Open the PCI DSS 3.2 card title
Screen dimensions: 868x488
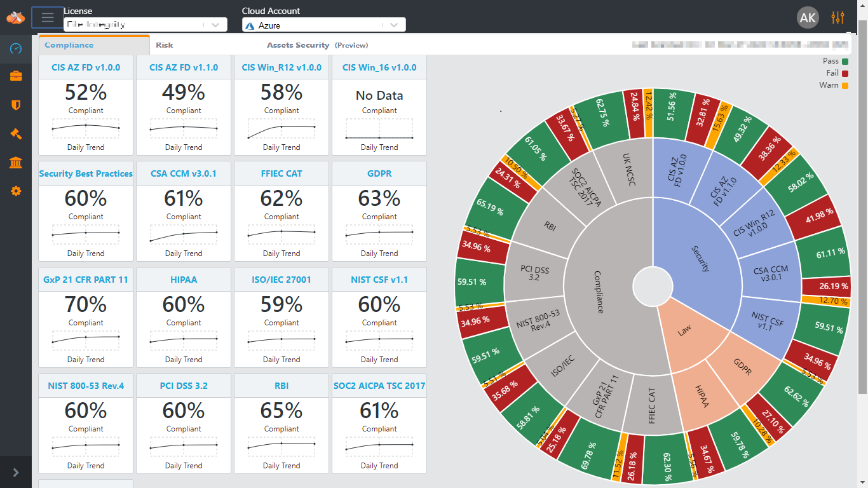click(x=184, y=386)
